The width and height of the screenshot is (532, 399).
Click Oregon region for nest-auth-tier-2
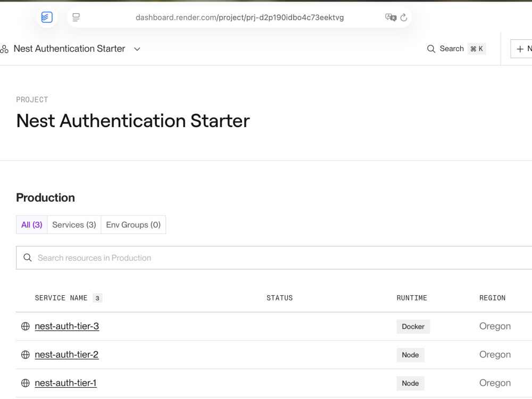[x=495, y=354]
